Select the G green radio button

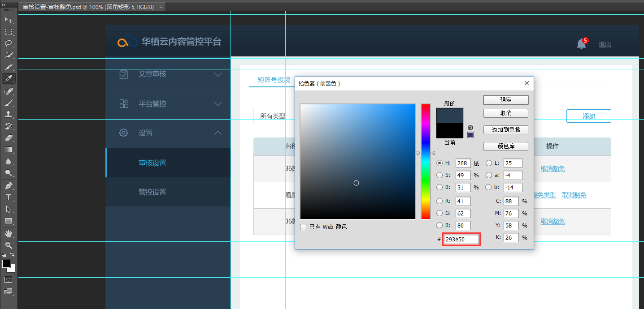point(439,213)
